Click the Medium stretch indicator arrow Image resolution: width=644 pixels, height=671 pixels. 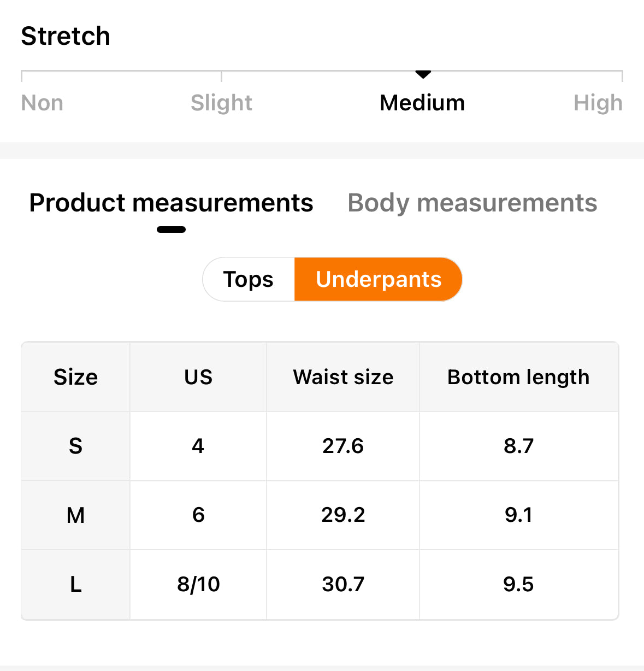pos(423,74)
